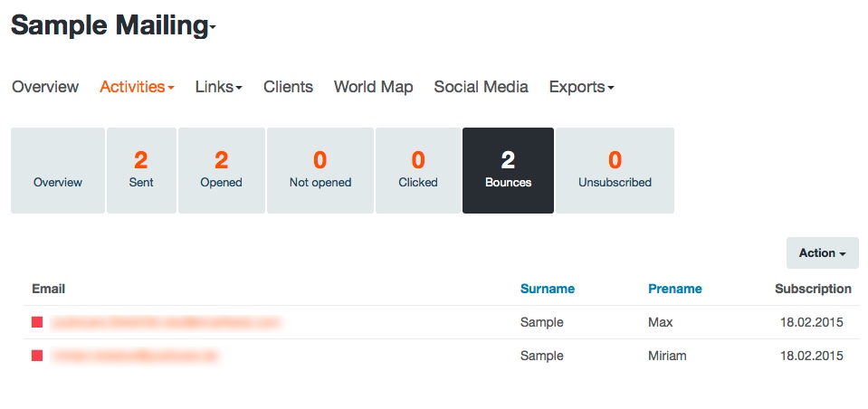
Task: Click red bounce marker in Max's row
Action: (x=37, y=322)
